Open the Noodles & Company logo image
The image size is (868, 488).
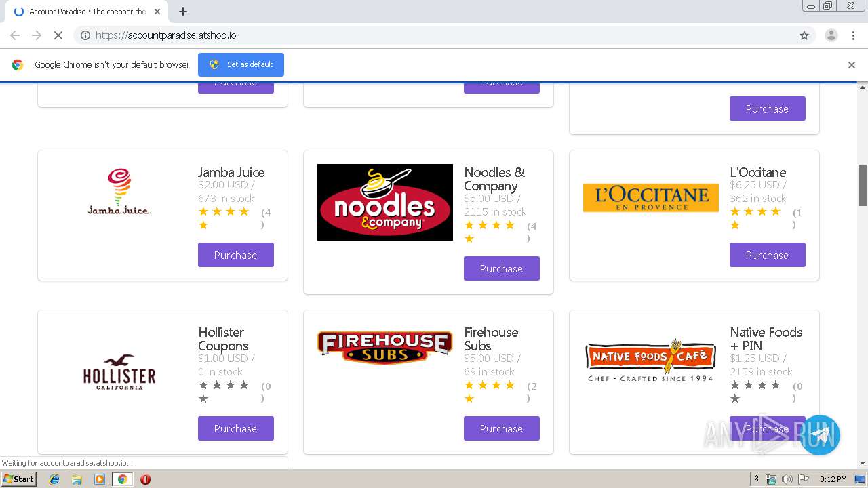click(385, 202)
